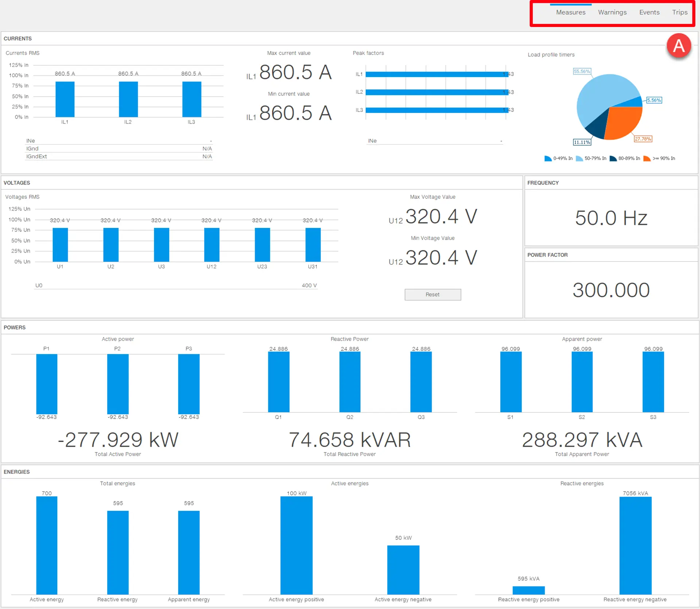Open the Events tab

tap(649, 12)
